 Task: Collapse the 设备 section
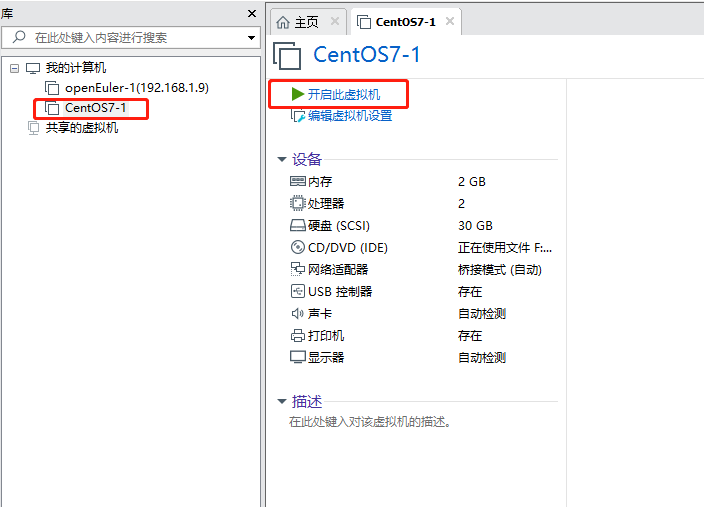pos(282,159)
